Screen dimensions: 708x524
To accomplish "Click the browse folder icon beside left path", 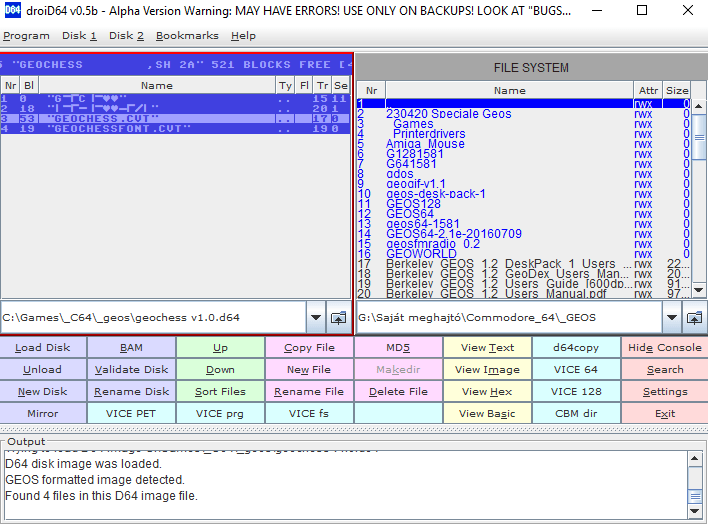I will [338, 318].
